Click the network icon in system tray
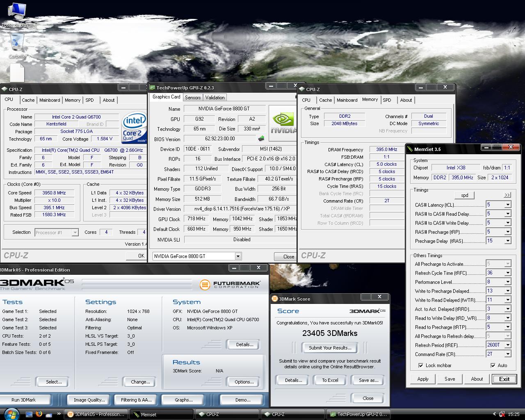 [x=502, y=414]
